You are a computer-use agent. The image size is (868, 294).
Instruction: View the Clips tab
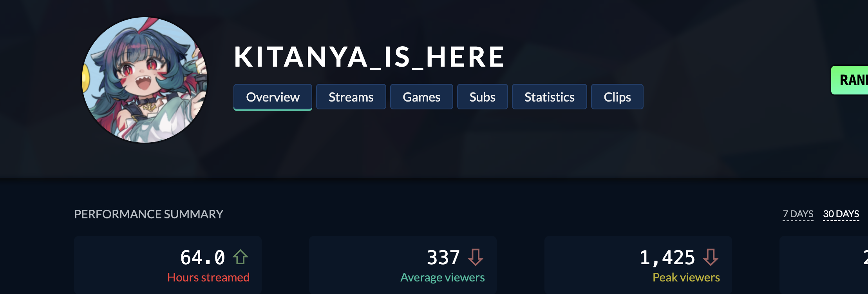point(617,97)
